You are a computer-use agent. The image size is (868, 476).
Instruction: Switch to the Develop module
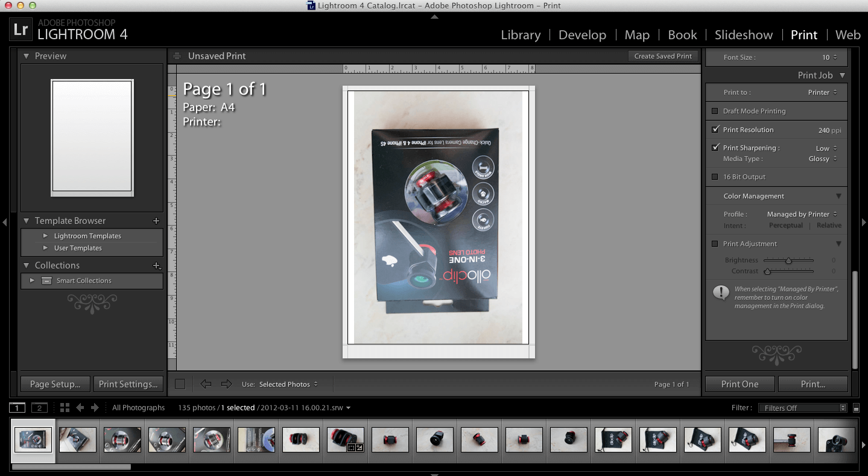[582, 35]
